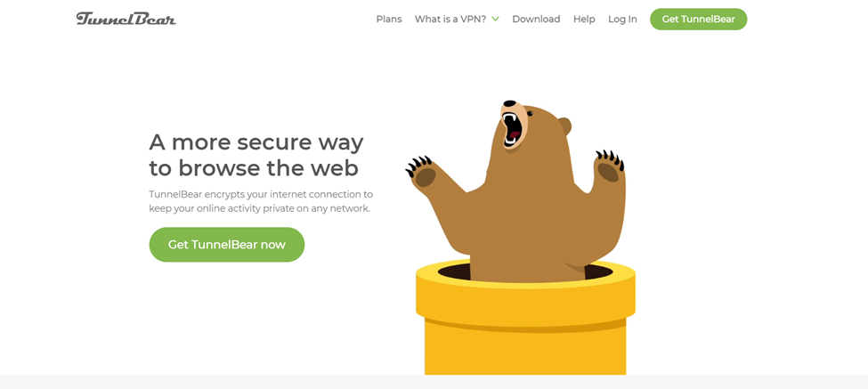This screenshot has width=868, height=389.
Task: Click the Log In link
Action: [x=622, y=20]
